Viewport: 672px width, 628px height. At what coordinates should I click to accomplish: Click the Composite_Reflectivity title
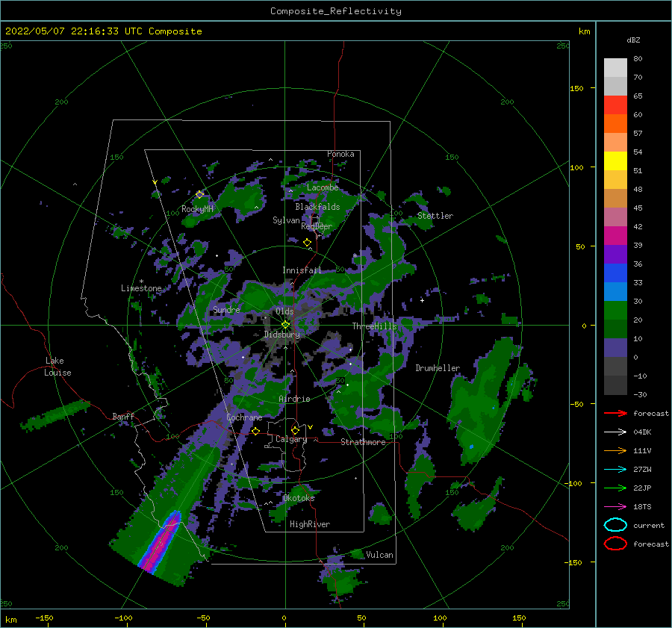pos(336,11)
